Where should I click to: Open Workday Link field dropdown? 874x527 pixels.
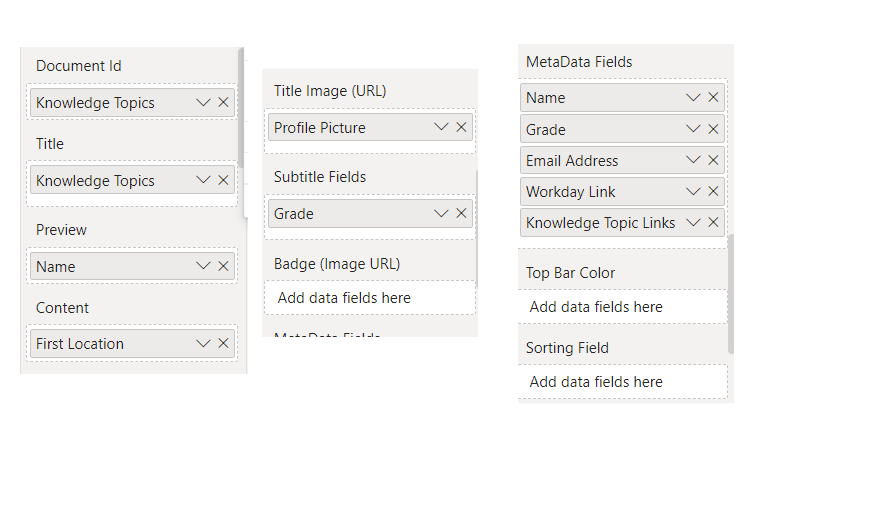click(x=693, y=192)
